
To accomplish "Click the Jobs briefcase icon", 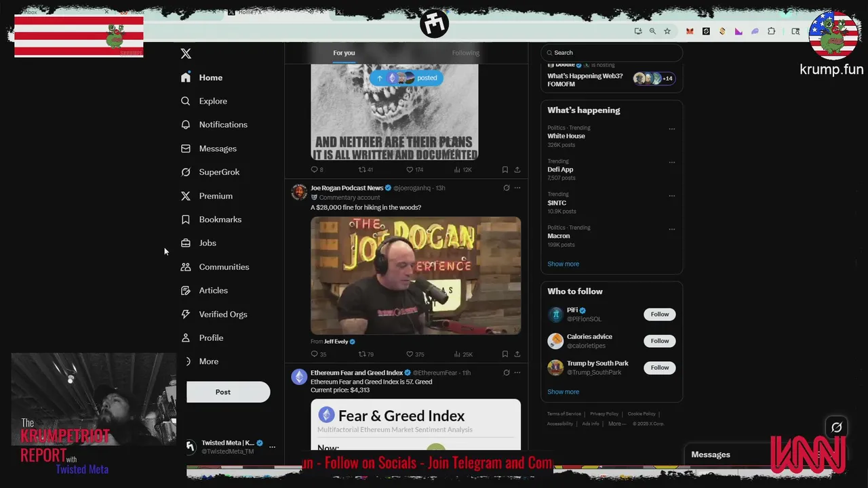I will (186, 243).
